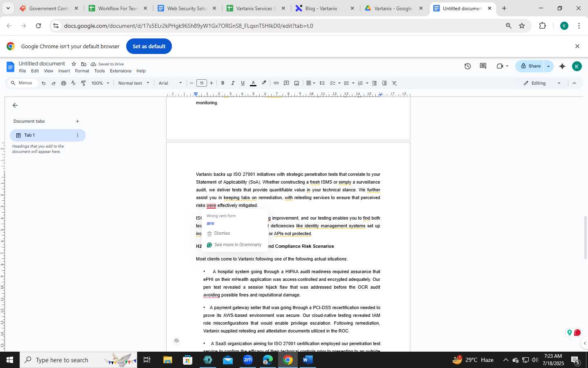The image size is (588, 368).
Task: Redo the last undone action
Action: click(x=53, y=83)
